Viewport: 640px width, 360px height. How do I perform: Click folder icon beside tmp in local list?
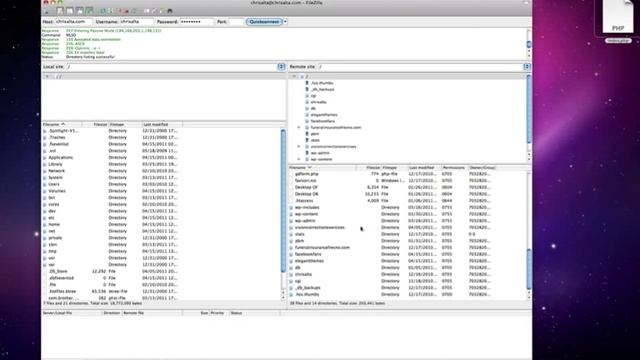(45, 251)
